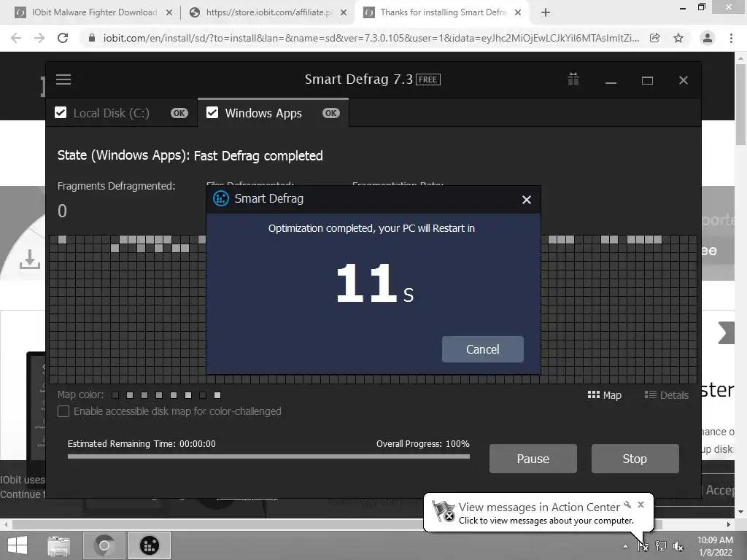Click muted volume tray icon
747x560 pixels.
pyautogui.click(x=678, y=546)
